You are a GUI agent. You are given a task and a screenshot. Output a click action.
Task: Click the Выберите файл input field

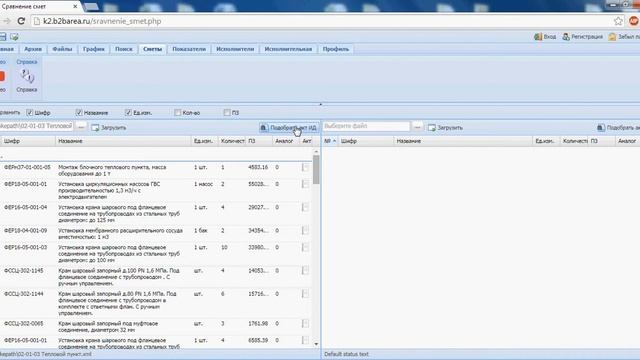pyautogui.click(x=366, y=127)
